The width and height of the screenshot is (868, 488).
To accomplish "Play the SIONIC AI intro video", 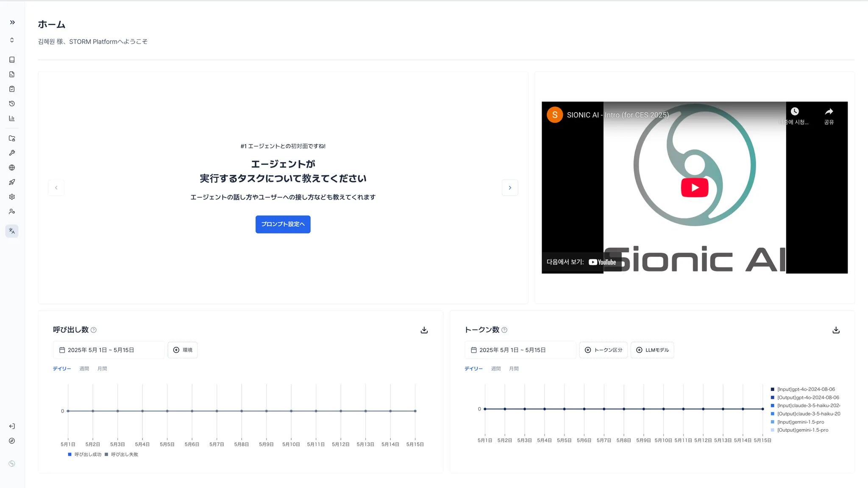I will point(694,188).
